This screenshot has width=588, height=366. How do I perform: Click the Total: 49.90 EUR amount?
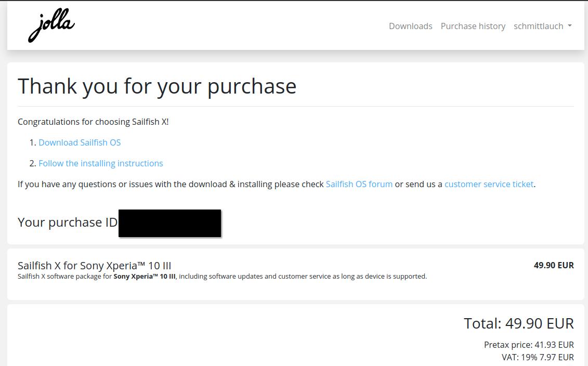tap(519, 323)
